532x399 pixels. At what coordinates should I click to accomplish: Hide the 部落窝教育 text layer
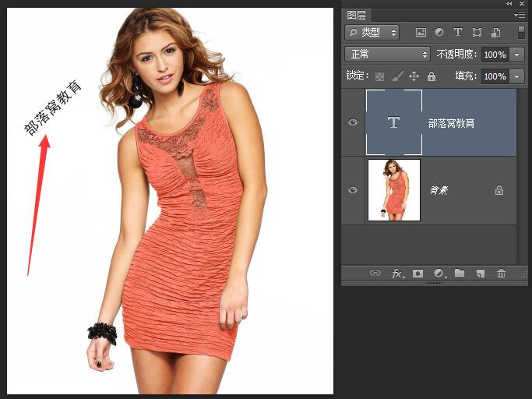pos(353,122)
